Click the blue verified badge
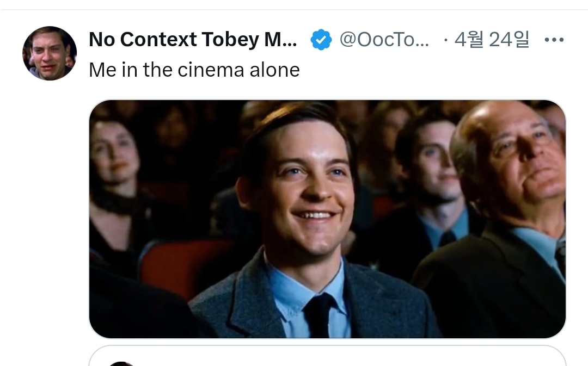Screen dimensions: 588x366 [321, 40]
